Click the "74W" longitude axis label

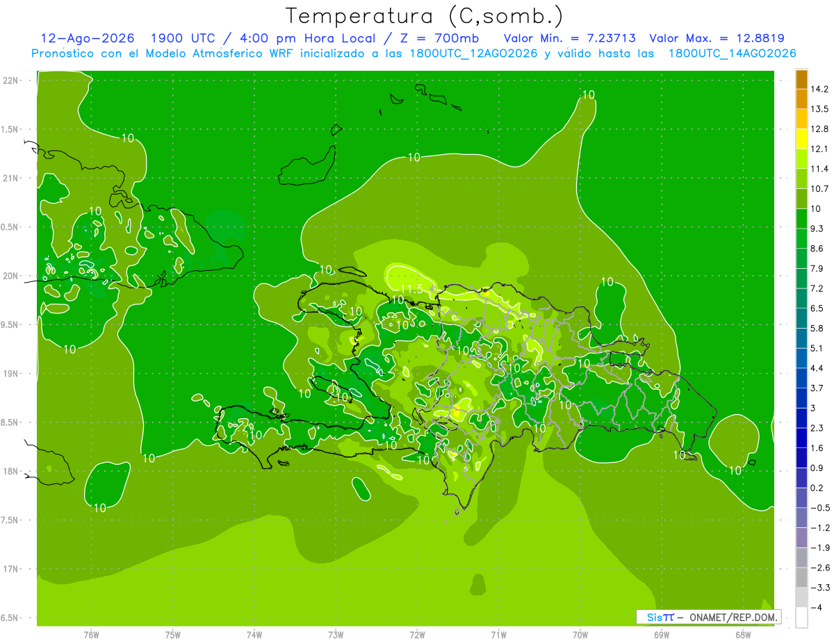[254, 635]
